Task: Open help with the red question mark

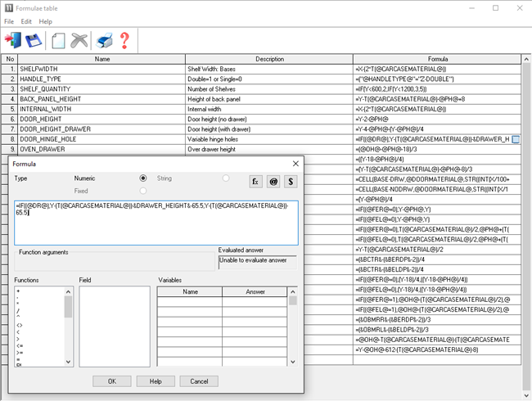Action: tap(124, 41)
